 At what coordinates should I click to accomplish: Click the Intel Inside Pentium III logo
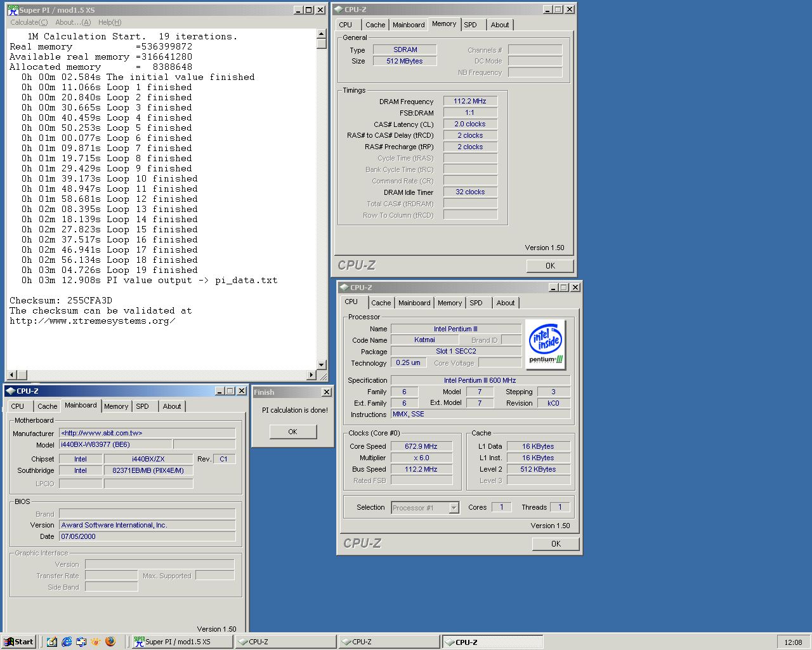546,345
